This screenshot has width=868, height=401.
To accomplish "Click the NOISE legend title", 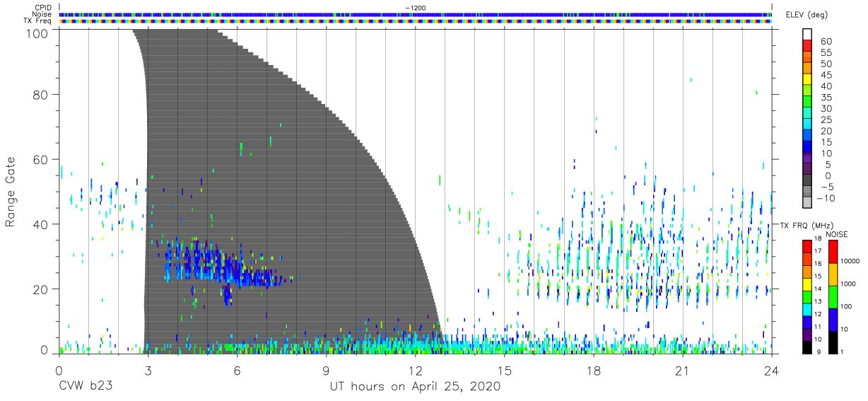I will (837, 234).
